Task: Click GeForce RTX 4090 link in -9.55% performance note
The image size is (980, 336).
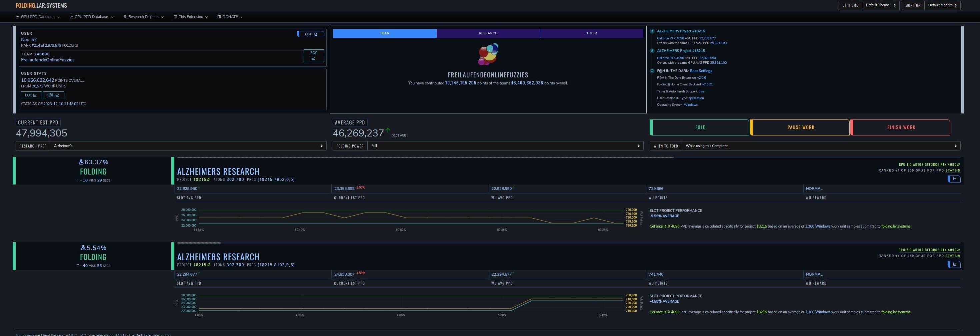Action: (664, 226)
